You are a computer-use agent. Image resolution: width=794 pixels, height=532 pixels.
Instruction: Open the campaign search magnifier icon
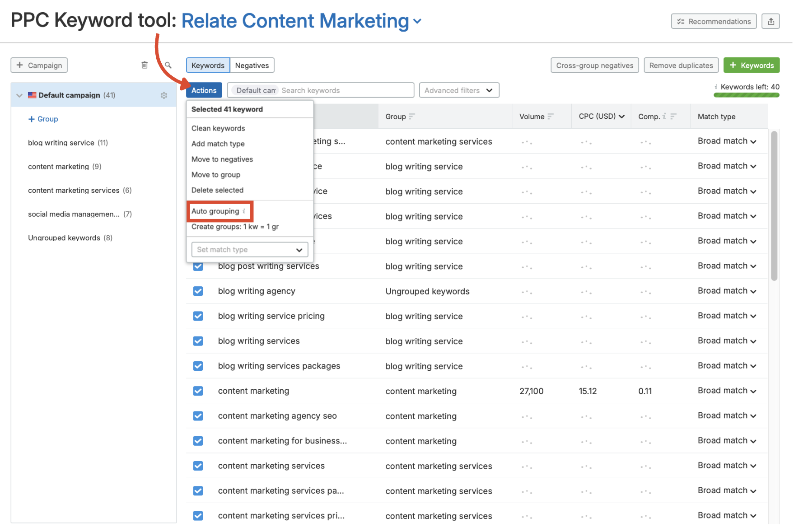(168, 65)
